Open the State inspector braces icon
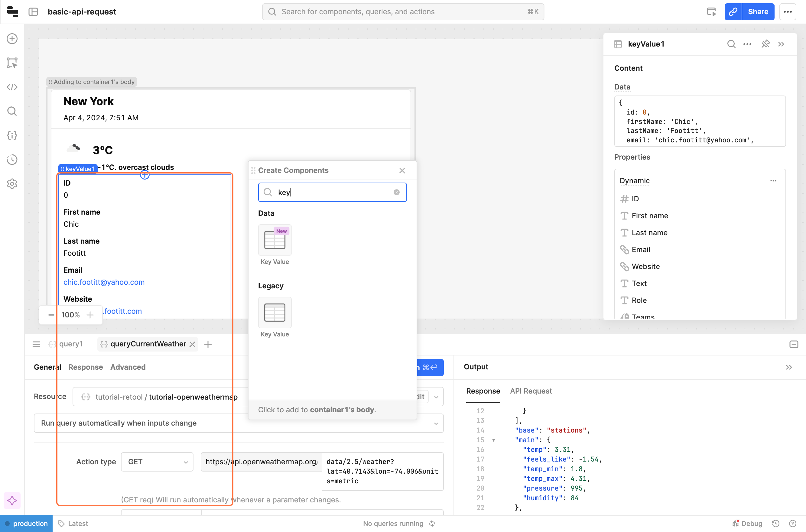Screen dimensions: 806x532 pos(12,135)
